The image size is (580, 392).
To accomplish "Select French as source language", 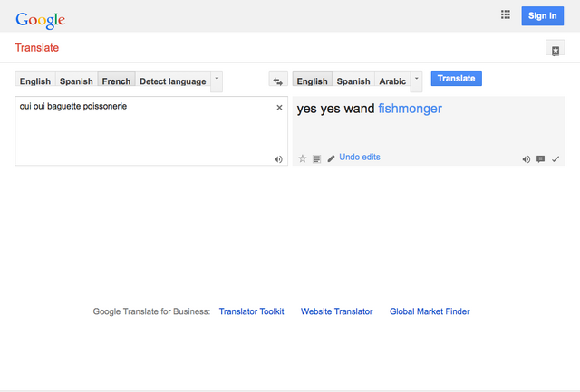I will 116,79.
